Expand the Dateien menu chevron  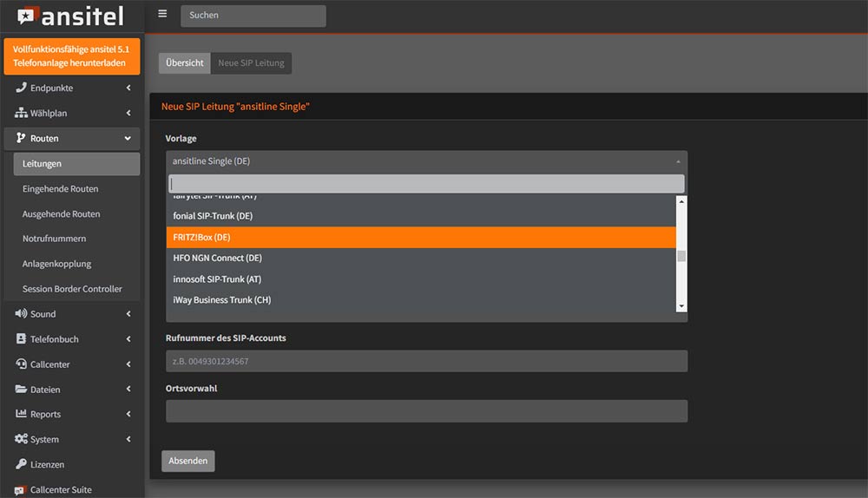click(x=128, y=389)
